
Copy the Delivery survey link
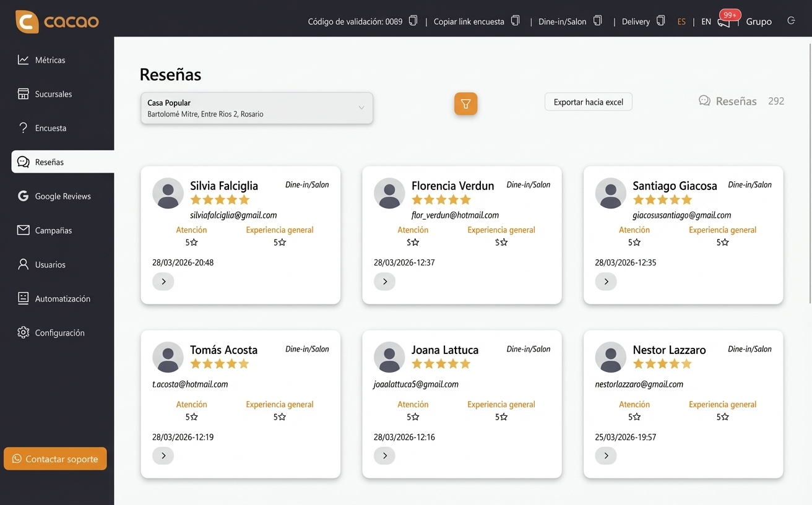660,20
